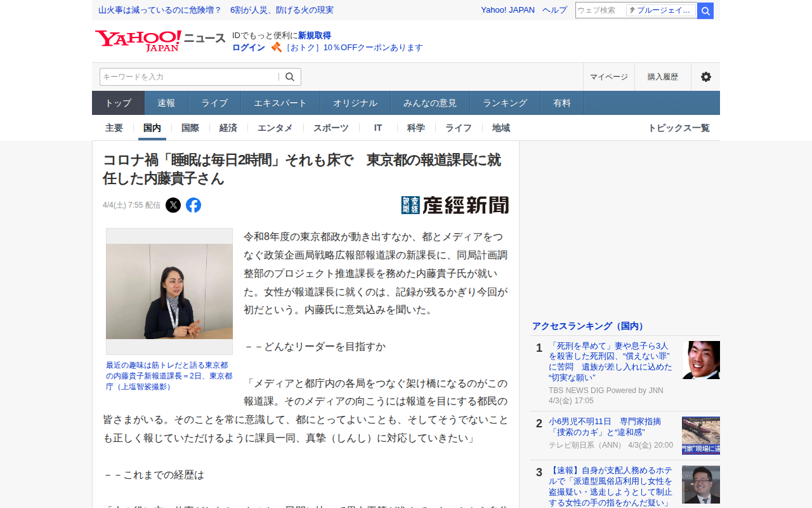This screenshot has height=508, width=812.
Task: Share article on X (Twitter)
Action: click(173, 205)
